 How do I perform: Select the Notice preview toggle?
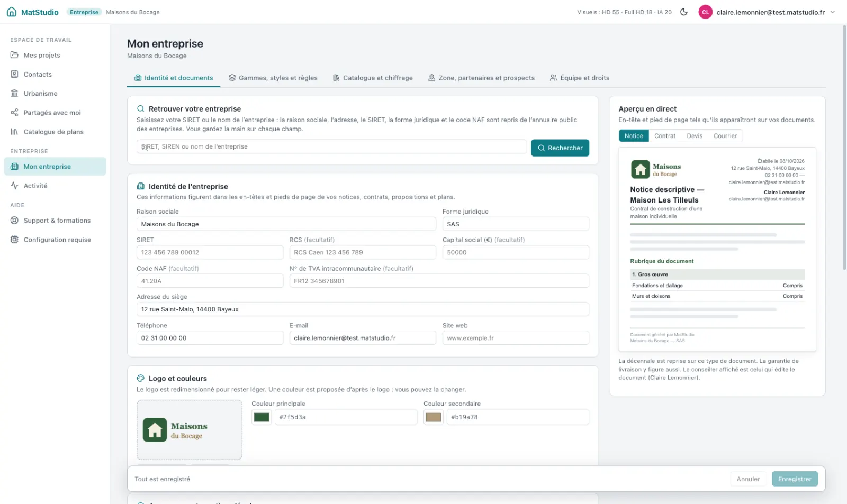coord(634,136)
